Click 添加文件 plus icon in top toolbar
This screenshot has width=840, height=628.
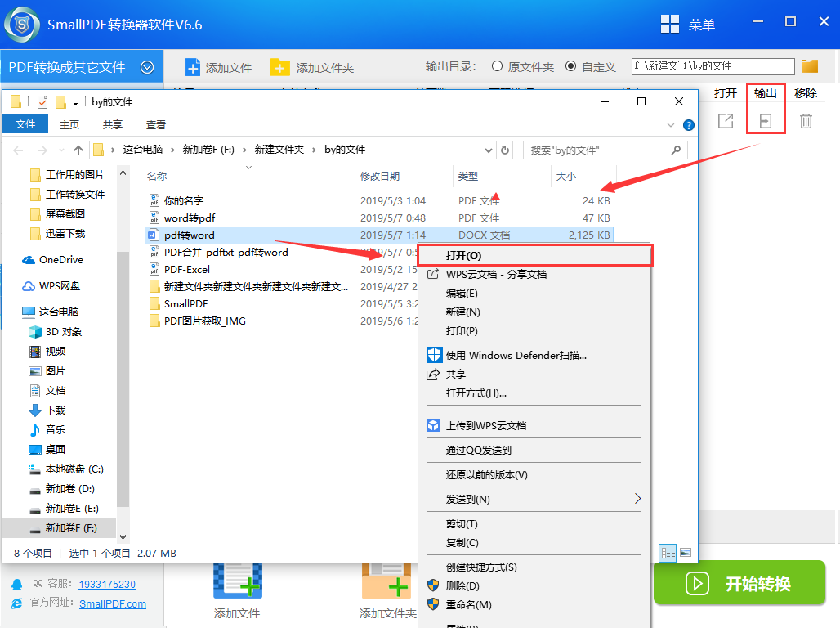point(192,68)
